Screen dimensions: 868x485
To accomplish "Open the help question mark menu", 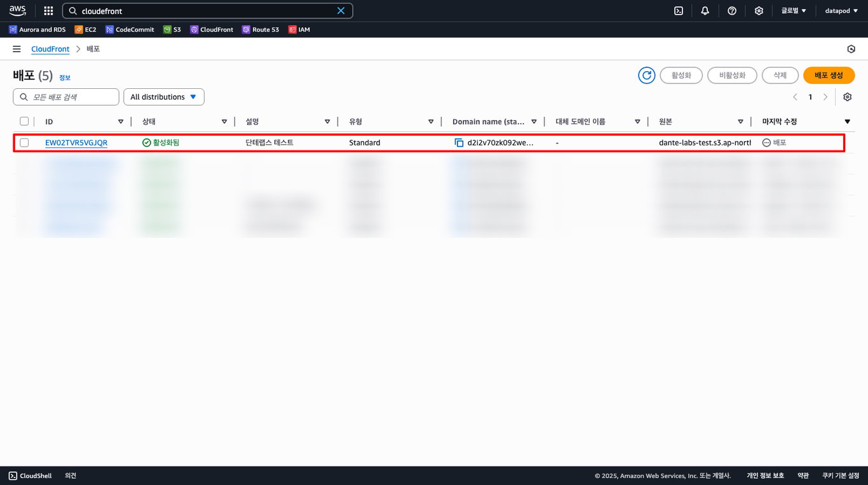I will (732, 11).
